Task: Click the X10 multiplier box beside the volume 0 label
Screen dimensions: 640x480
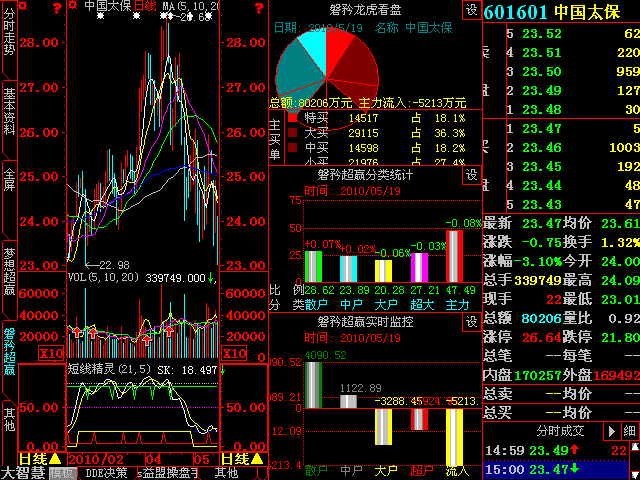Action: 234,353
